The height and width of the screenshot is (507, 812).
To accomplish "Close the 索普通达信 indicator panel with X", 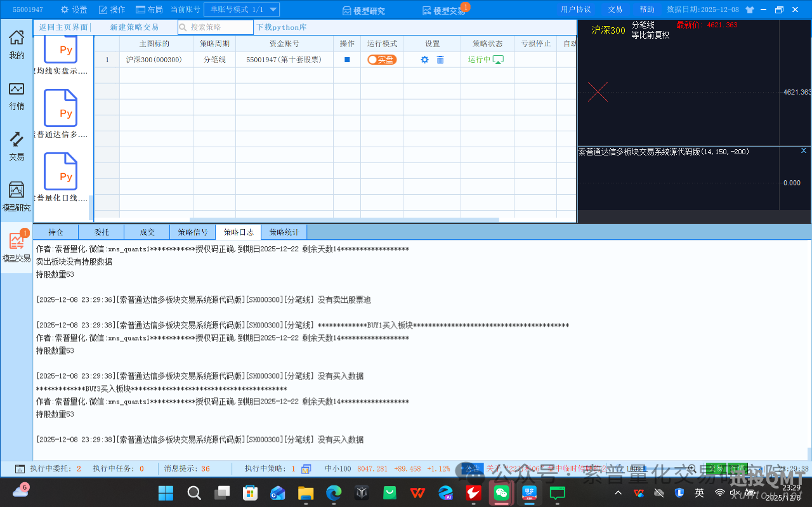I will (x=803, y=150).
